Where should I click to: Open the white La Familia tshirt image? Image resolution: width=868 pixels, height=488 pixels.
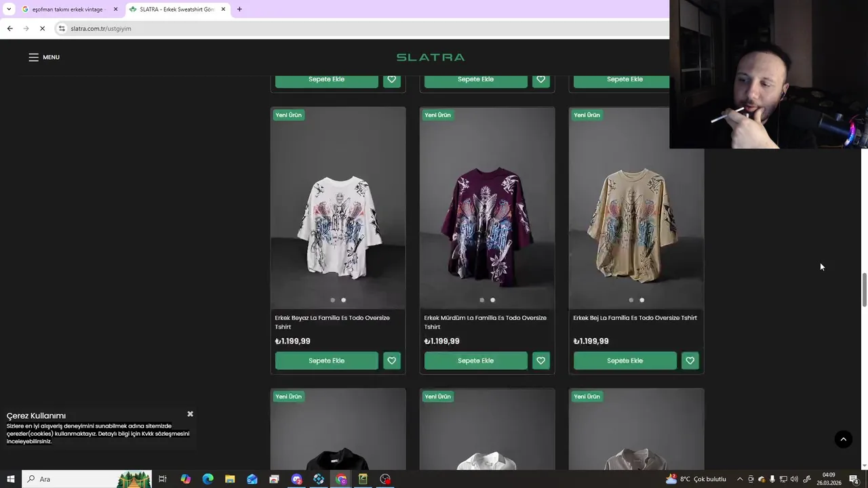338,207
